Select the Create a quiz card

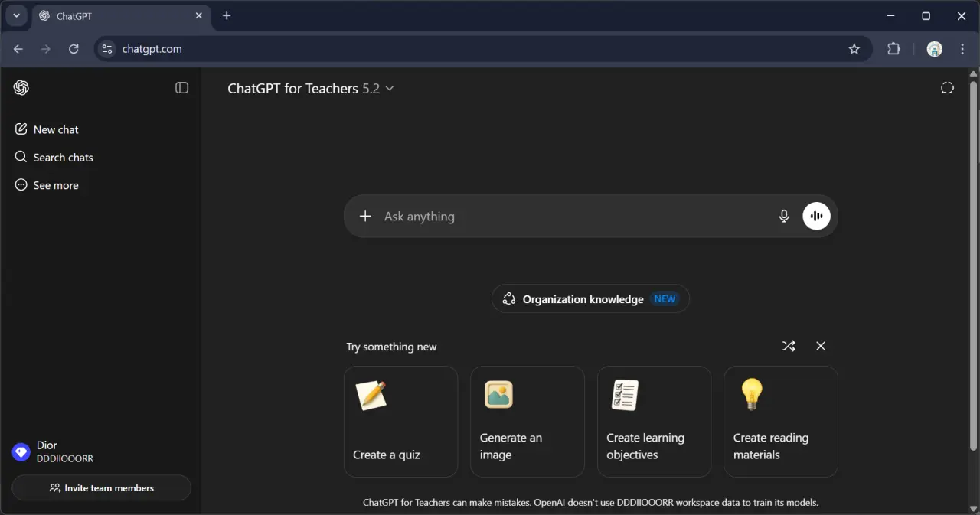click(x=401, y=422)
